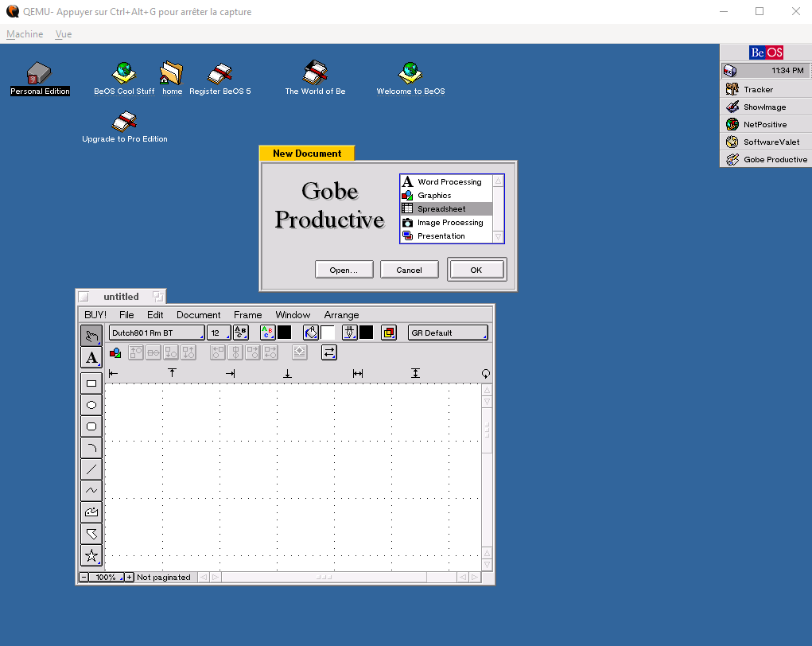Open the Frame menu

tap(247, 315)
